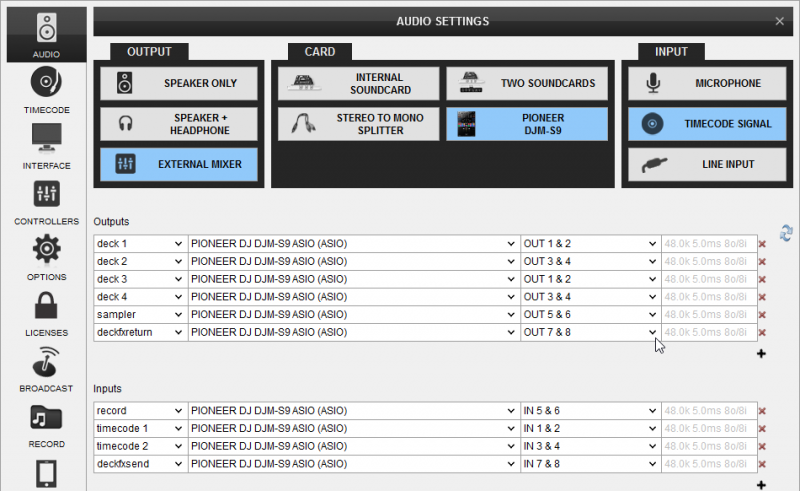Open the Options gear section
This screenshot has height=491, width=800.
(x=46, y=256)
